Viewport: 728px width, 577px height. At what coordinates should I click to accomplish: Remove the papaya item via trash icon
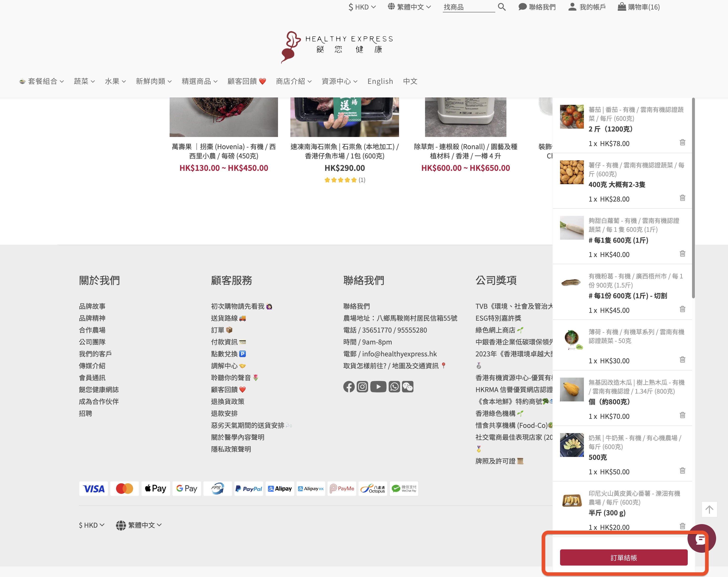tap(682, 415)
